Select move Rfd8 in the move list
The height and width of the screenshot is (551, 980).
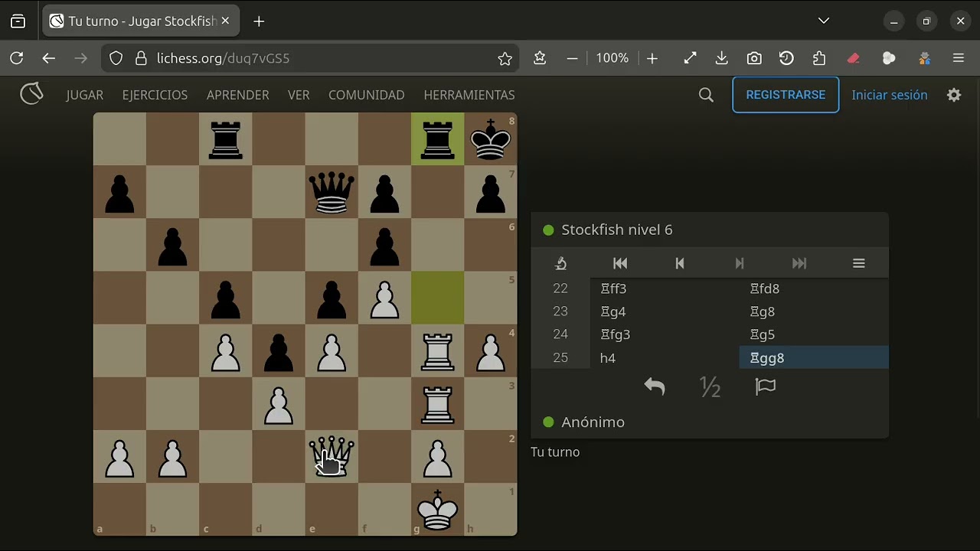(814, 289)
